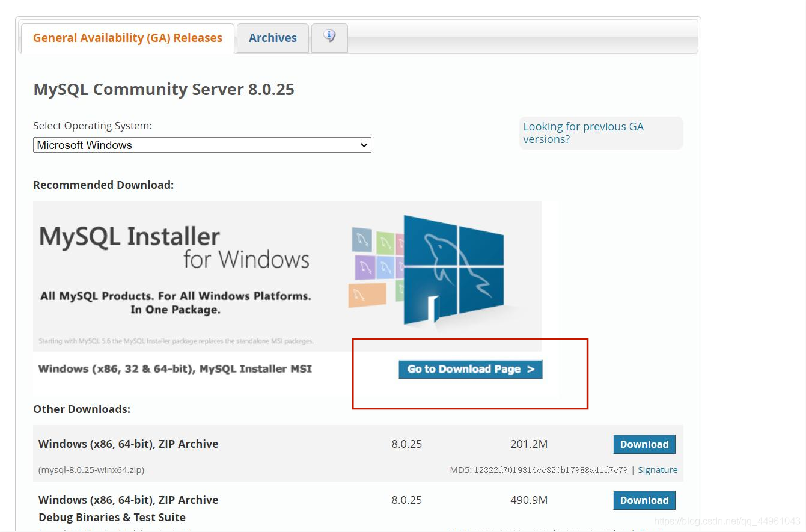Click the purple dolphin tile on the left
806x532 pixels.
pyautogui.click(x=365, y=266)
